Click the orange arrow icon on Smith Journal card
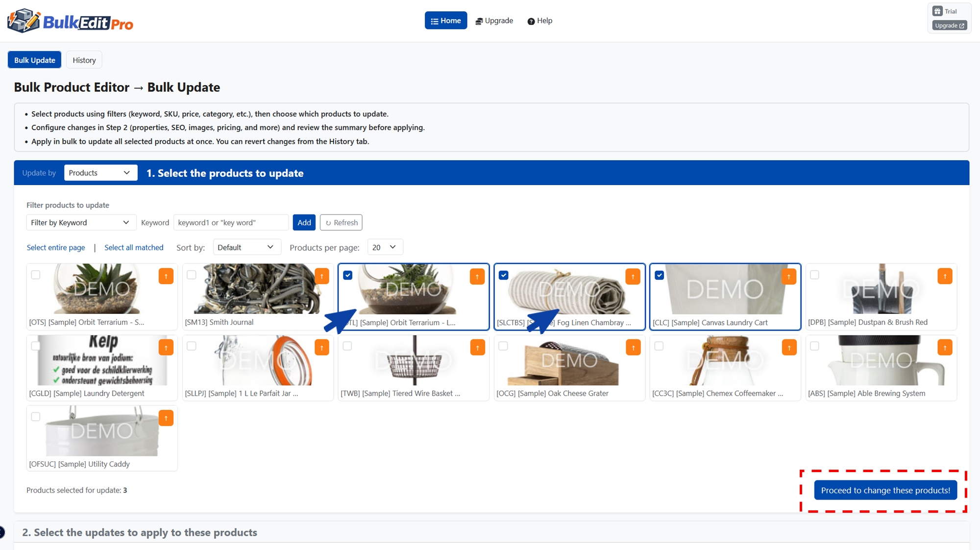 point(322,276)
